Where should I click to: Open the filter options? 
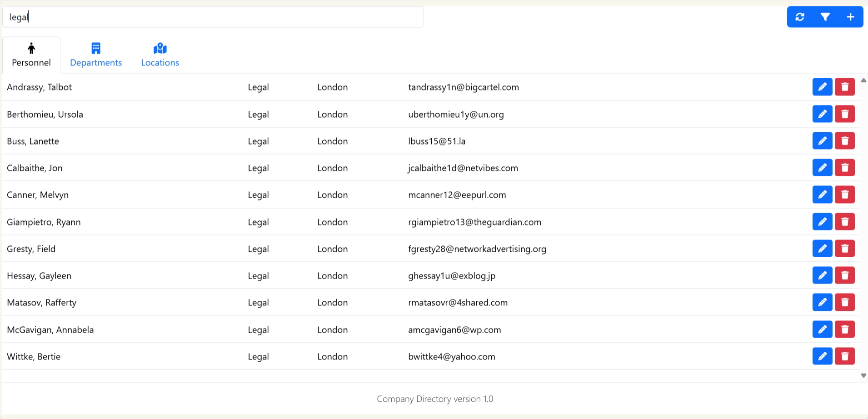825,17
